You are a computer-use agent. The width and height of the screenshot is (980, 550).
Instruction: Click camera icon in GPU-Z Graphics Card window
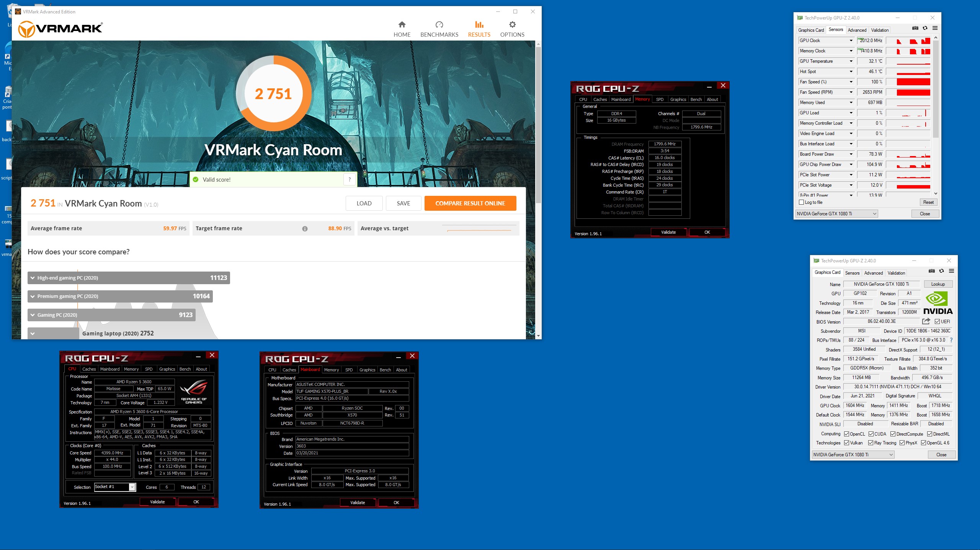pyautogui.click(x=931, y=271)
